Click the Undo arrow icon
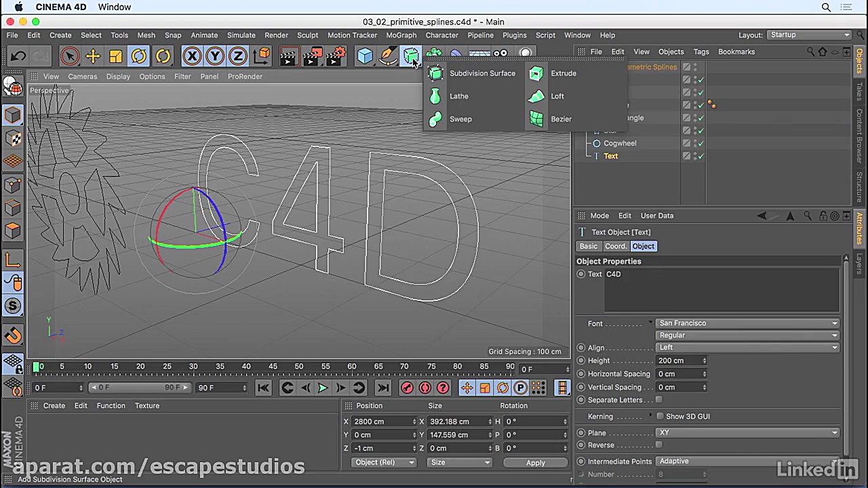Screen dimensions: 868x488 (18, 56)
